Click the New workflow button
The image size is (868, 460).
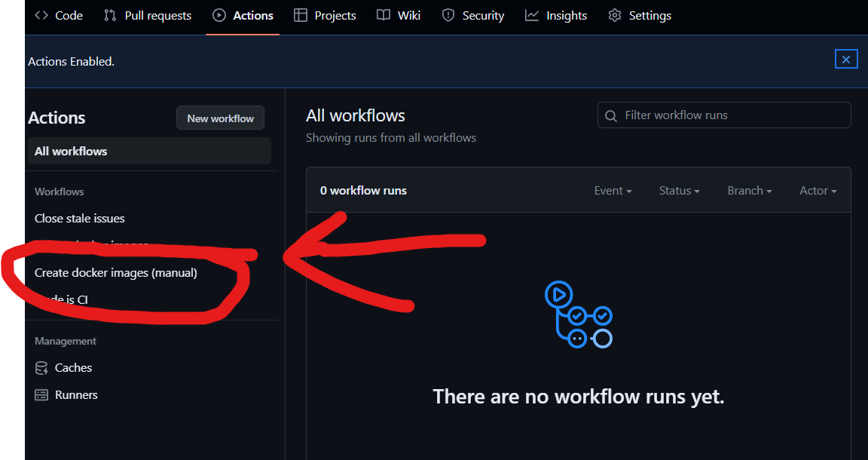[x=220, y=118]
